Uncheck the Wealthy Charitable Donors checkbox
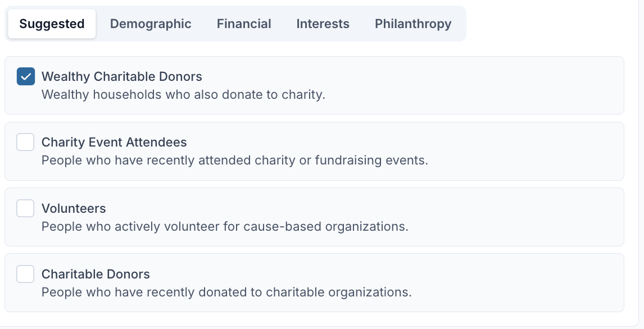 pos(25,76)
